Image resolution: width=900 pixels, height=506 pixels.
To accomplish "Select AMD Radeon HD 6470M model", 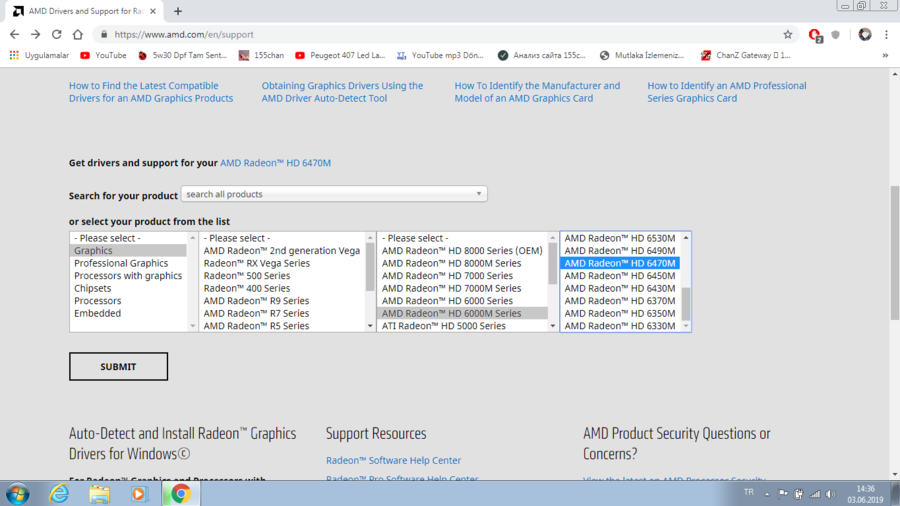I will point(620,263).
